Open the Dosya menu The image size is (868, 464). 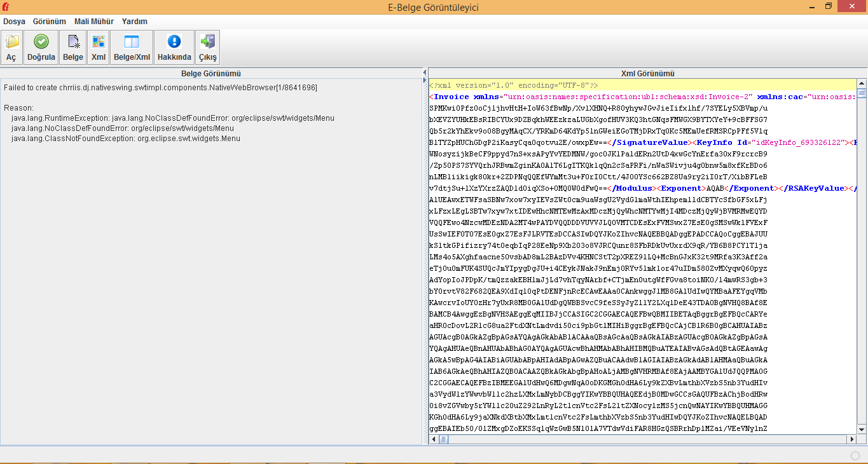14,22
